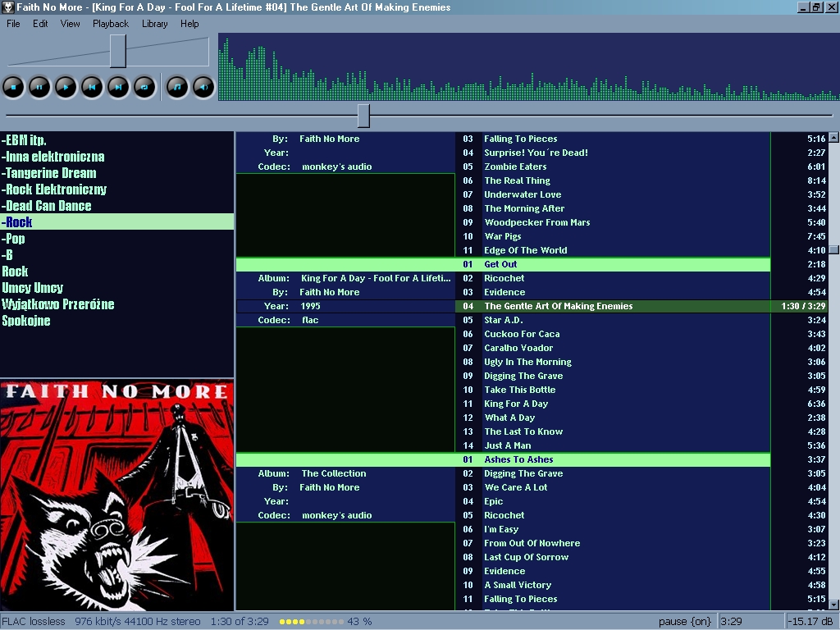Open the Library menu
The width and height of the screenshot is (840, 630).
[155, 24]
